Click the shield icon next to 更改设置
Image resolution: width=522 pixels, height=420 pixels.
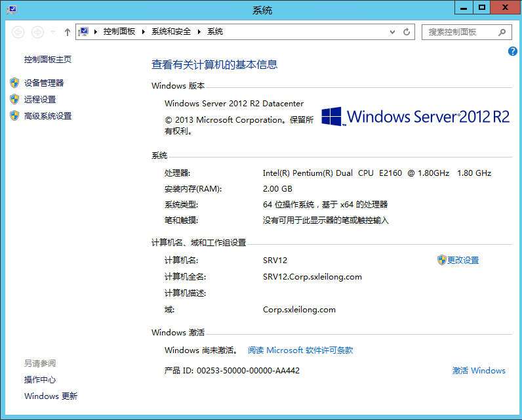442,260
